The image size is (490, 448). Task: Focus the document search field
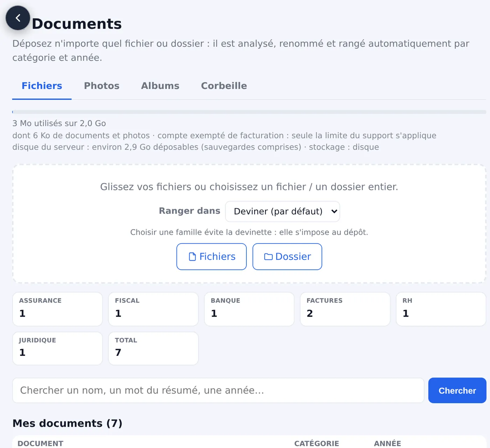(x=218, y=390)
